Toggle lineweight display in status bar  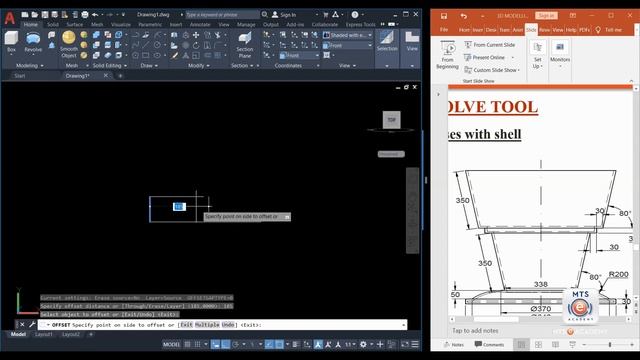click(x=296, y=344)
